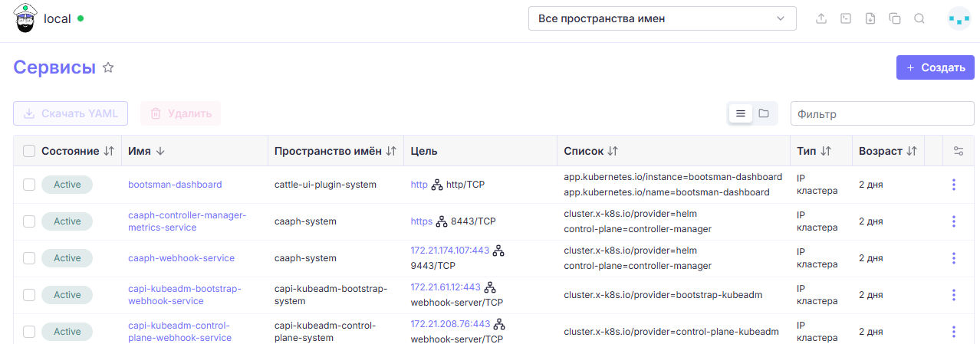This screenshot has width=980, height=344.
Task: Click the network icon after 172.21.208.76:443
Action: [x=499, y=324]
